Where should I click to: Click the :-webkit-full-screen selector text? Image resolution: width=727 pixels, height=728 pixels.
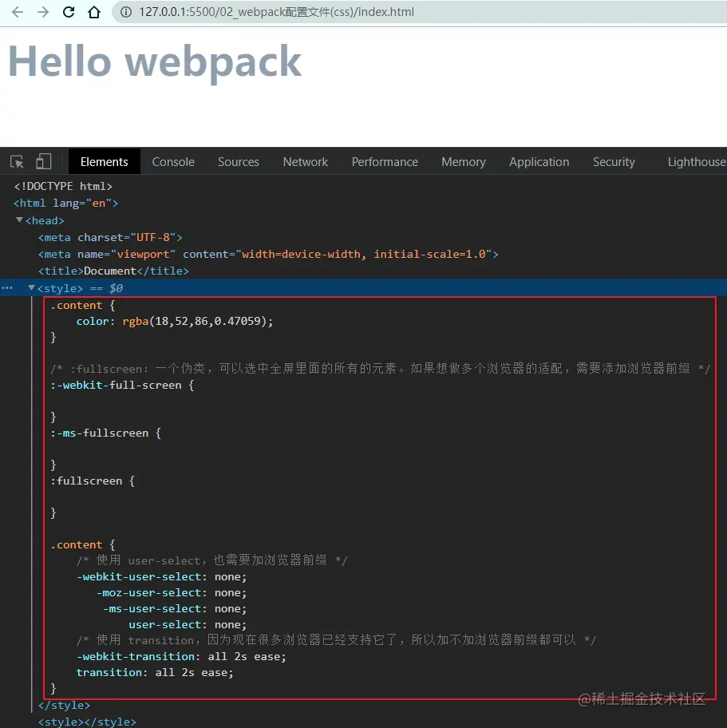coord(116,386)
